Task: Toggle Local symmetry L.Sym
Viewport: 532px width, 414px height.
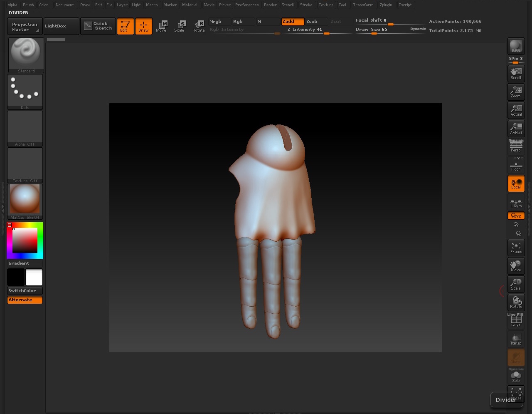Action: [x=516, y=203]
